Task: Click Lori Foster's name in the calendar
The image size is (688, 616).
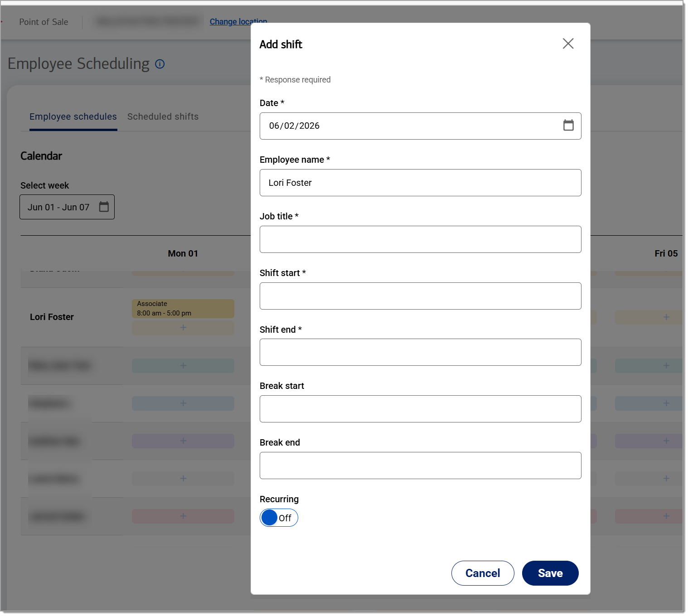Action: pyautogui.click(x=52, y=317)
